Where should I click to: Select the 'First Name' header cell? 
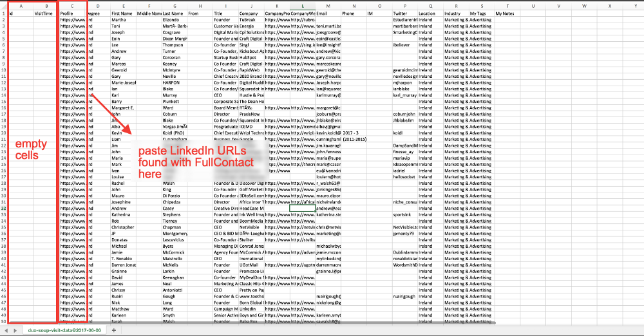click(122, 13)
